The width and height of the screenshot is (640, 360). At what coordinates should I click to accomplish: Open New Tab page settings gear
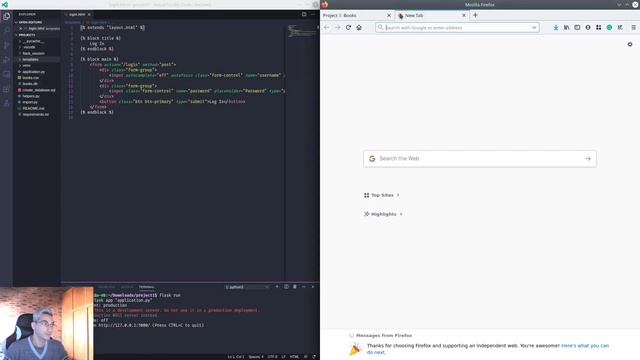pyautogui.click(x=630, y=44)
